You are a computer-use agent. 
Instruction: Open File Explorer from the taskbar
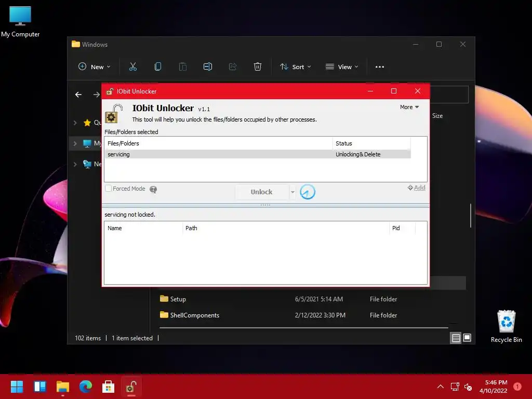(x=63, y=387)
